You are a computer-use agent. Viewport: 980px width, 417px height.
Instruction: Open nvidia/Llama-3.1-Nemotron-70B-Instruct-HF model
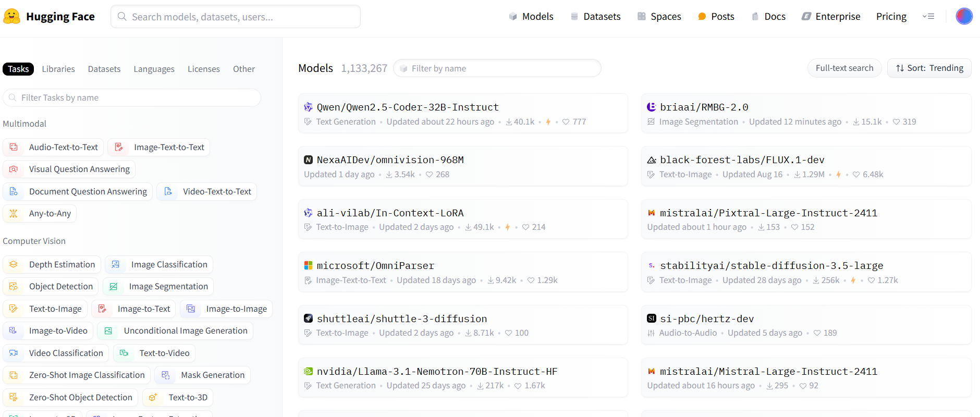pos(463,378)
